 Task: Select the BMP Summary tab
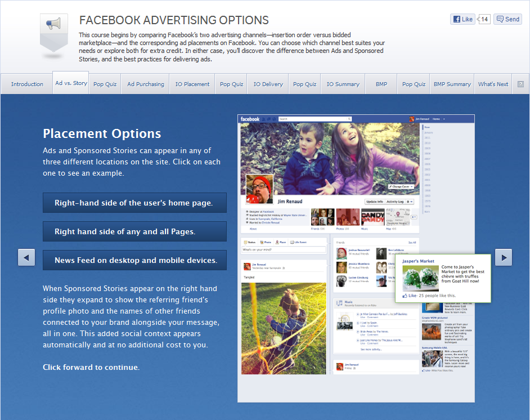452,84
